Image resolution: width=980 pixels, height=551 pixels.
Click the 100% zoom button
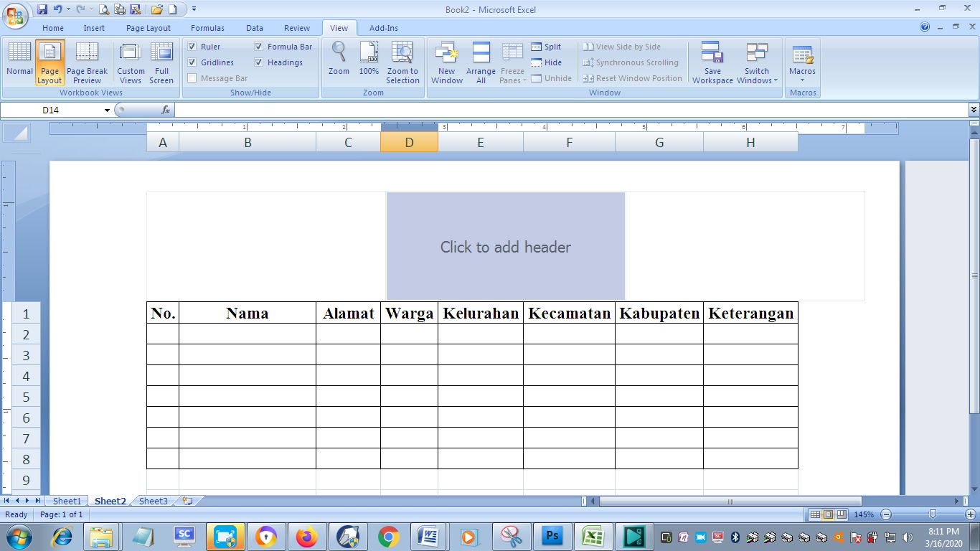(369, 62)
